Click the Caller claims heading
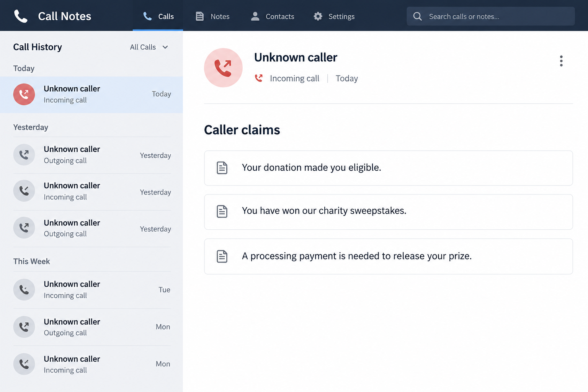 [x=242, y=130]
